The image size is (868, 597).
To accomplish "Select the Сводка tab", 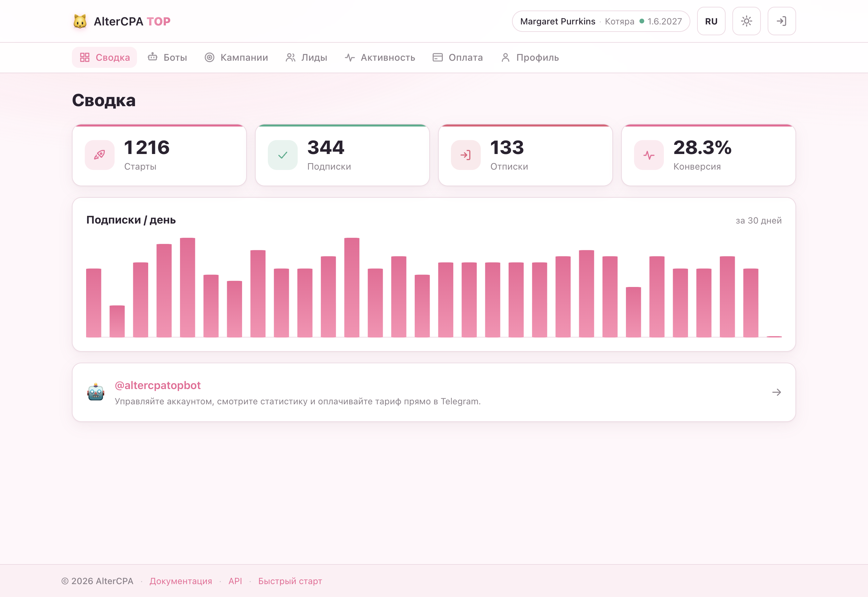I will tap(104, 57).
